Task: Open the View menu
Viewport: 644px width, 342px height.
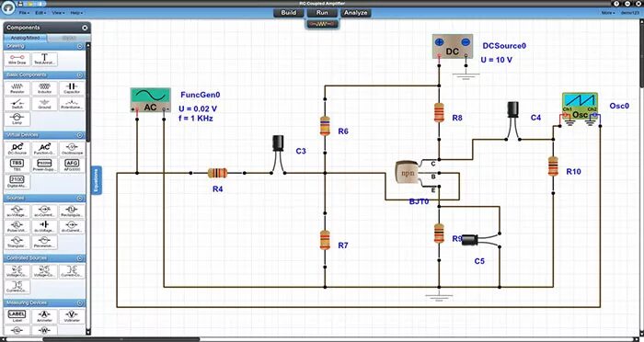Action: pos(58,13)
